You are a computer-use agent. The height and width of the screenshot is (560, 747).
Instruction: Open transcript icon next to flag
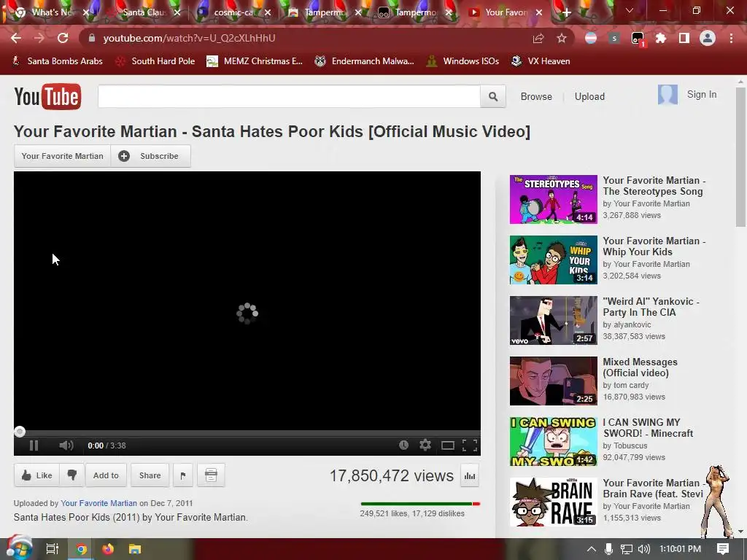[x=211, y=475]
